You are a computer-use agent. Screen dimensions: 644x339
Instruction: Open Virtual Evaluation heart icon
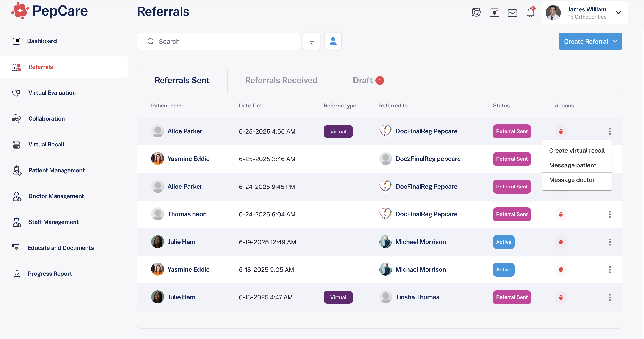[16, 93]
